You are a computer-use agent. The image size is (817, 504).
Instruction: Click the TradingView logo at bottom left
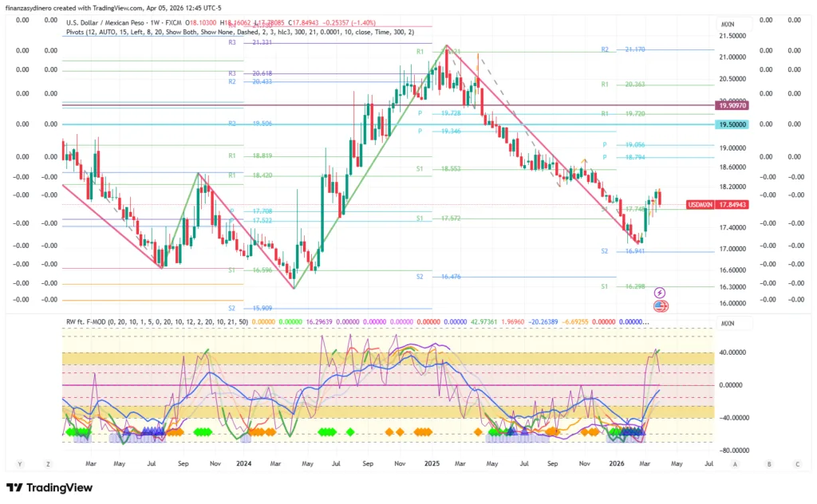(49, 487)
